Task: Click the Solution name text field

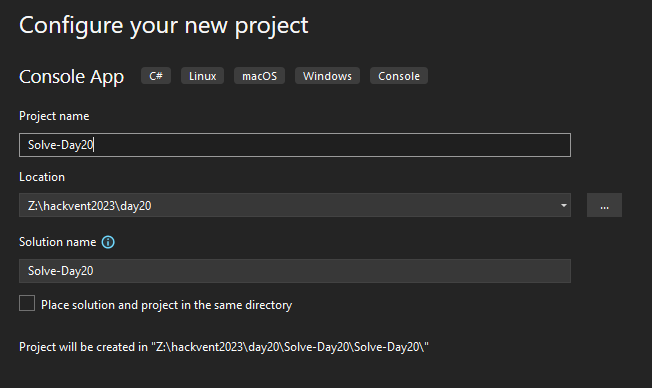Action: coord(295,271)
